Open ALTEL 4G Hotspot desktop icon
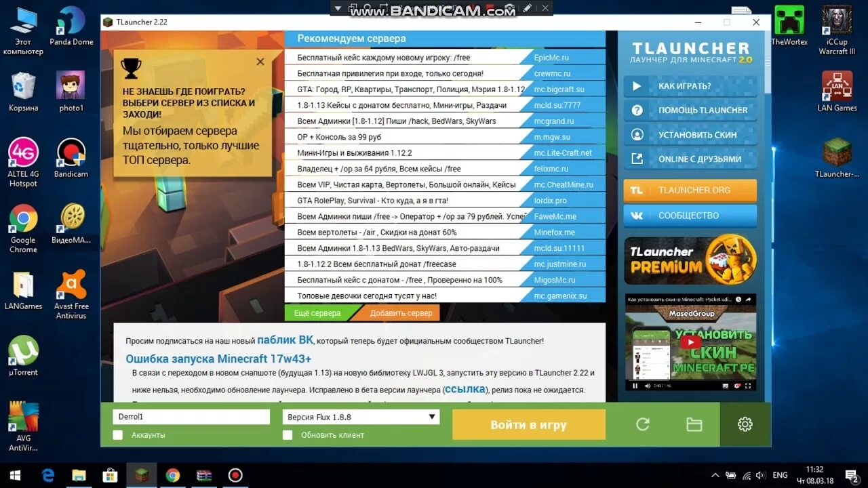 point(23,163)
